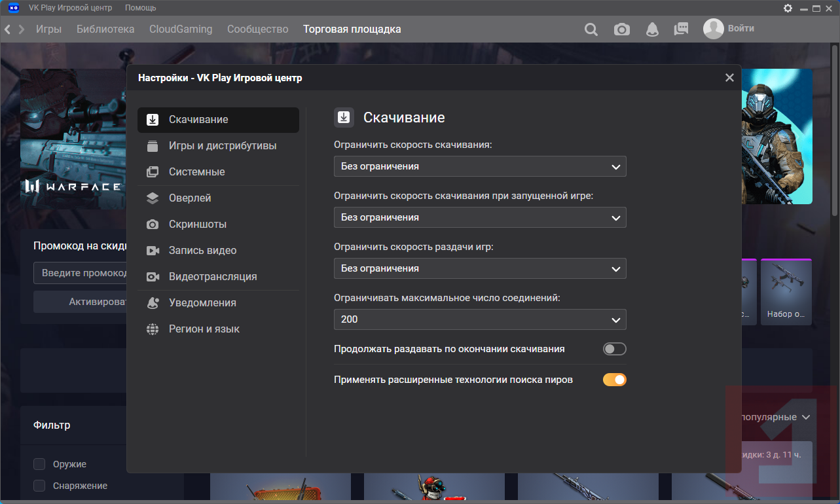Open screenshots via the camera icon
Image resolution: width=840 pixels, height=504 pixels.
pos(622,29)
